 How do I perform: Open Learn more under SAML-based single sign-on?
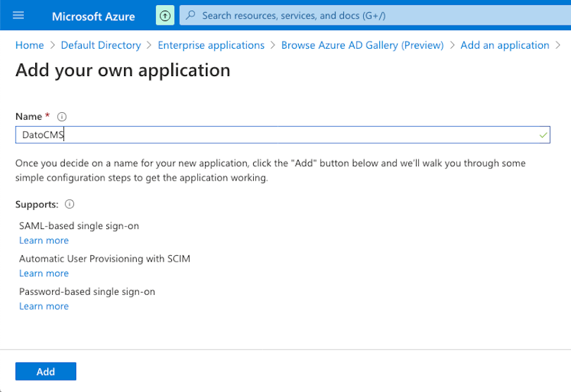click(44, 240)
